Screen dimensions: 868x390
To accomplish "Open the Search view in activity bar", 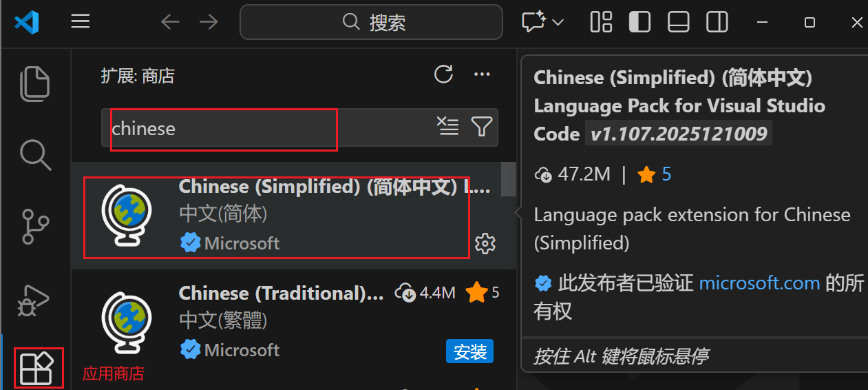I will coord(35,154).
